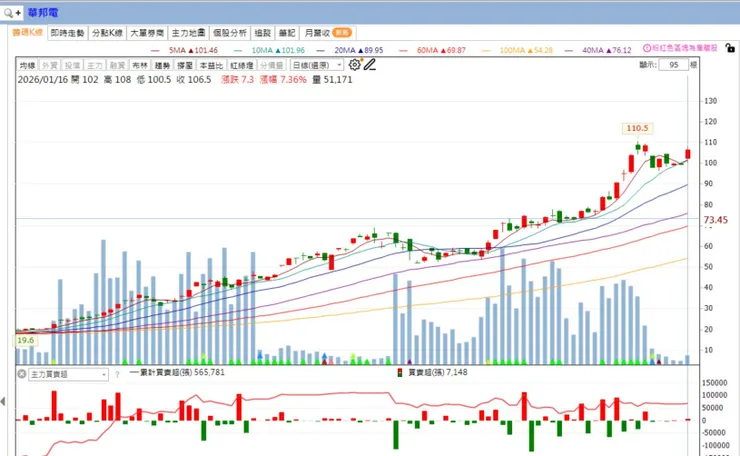This screenshot has width=740, height=456.
Task: Click the 5MA 101.46 legend
Action: [185, 50]
